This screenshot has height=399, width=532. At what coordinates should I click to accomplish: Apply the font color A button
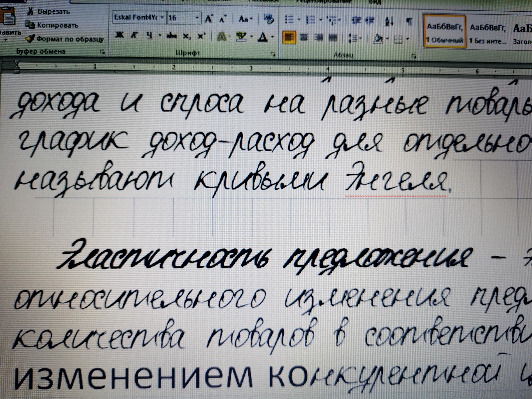coord(263,37)
